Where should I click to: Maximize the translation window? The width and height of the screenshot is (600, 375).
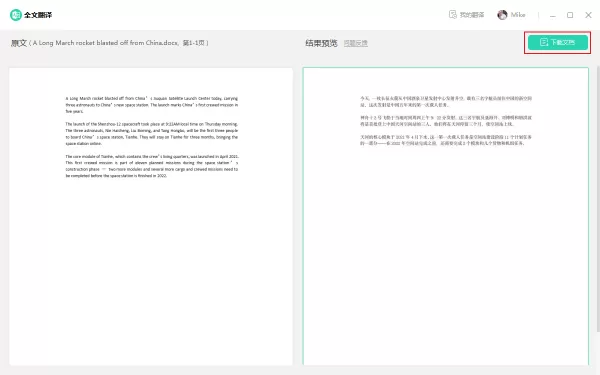[x=570, y=15]
